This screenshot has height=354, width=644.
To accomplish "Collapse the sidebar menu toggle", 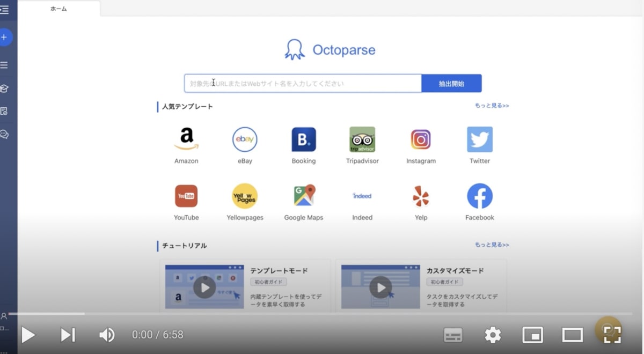I will 4,9.
